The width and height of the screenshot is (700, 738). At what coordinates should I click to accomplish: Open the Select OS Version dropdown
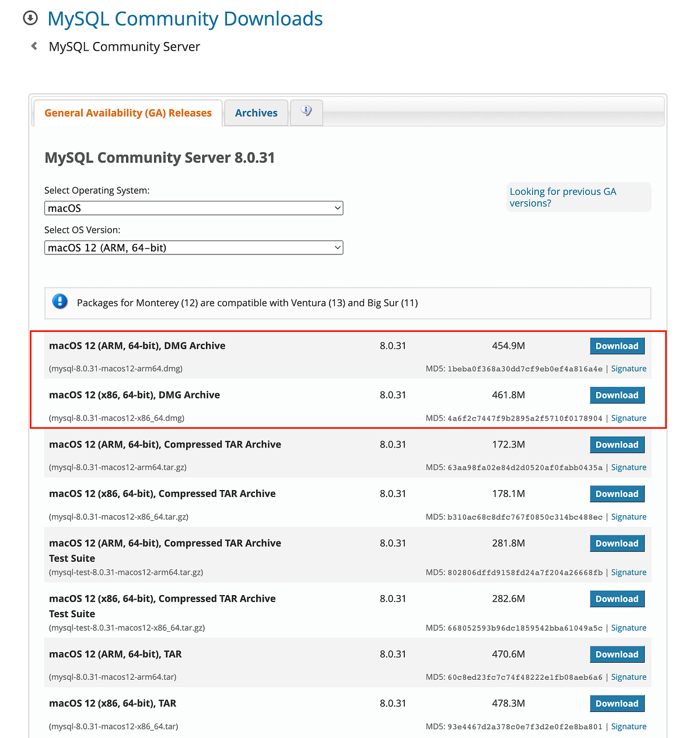[194, 247]
